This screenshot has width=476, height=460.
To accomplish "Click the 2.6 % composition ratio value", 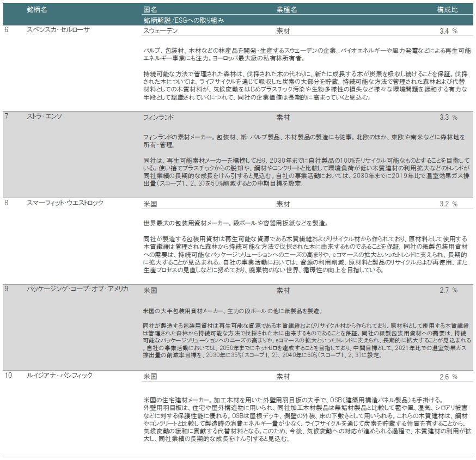I will tap(448, 376).
